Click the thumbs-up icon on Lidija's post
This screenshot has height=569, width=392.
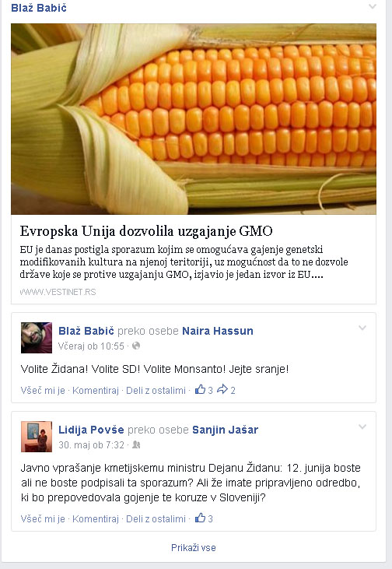[200, 518]
